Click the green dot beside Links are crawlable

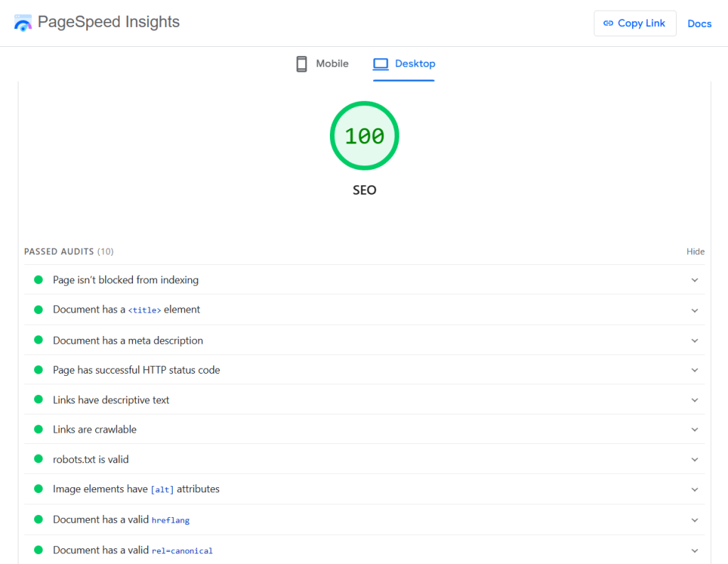tap(38, 429)
